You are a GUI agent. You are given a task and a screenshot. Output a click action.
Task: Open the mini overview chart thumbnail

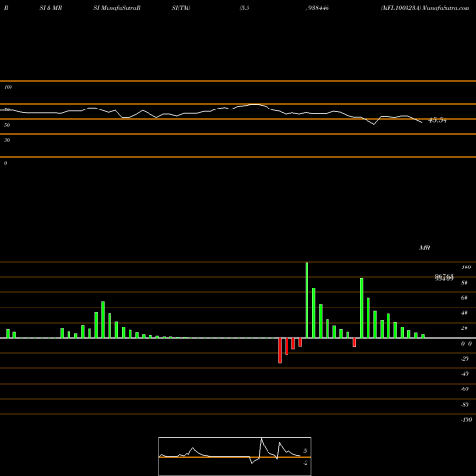[235, 456]
